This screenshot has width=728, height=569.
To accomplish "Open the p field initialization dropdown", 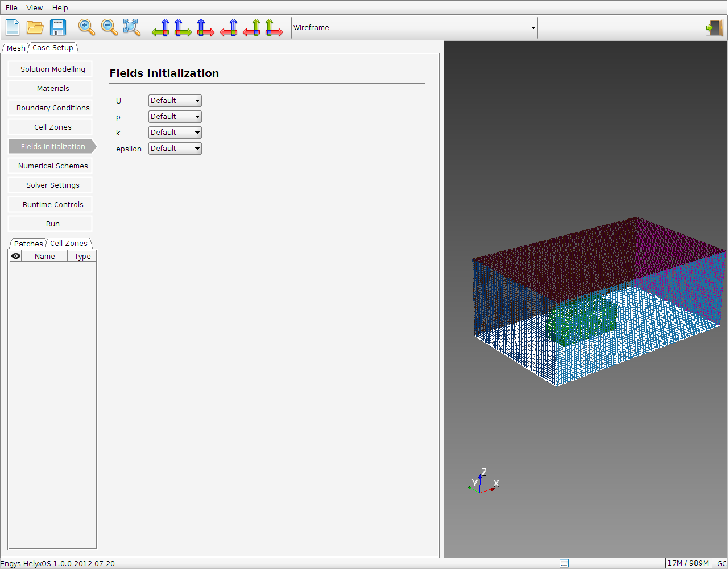I will click(x=175, y=117).
